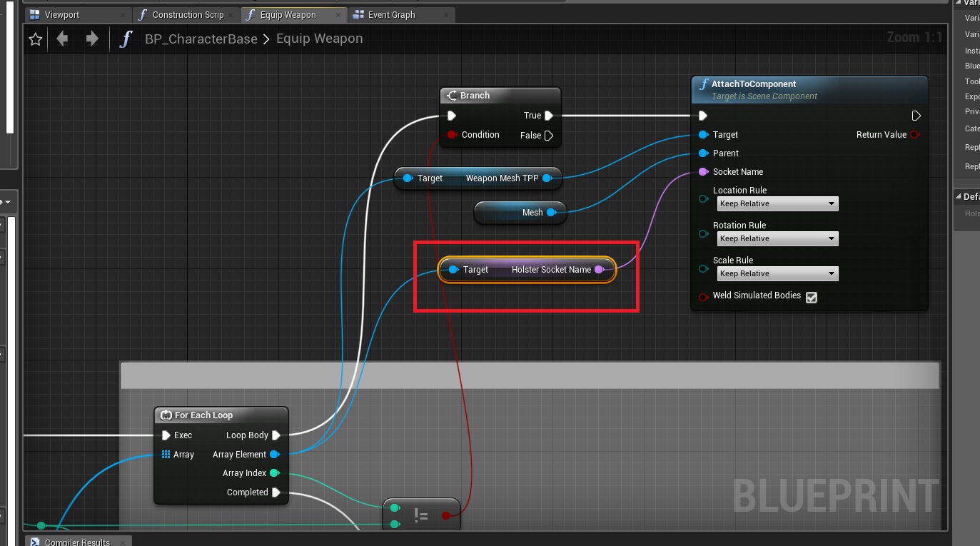The width and height of the screenshot is (980, 546).
Task: Toggle the Weld Simulated Bodies checkbox
Action: pyautogui.click(x=812, y=298)
